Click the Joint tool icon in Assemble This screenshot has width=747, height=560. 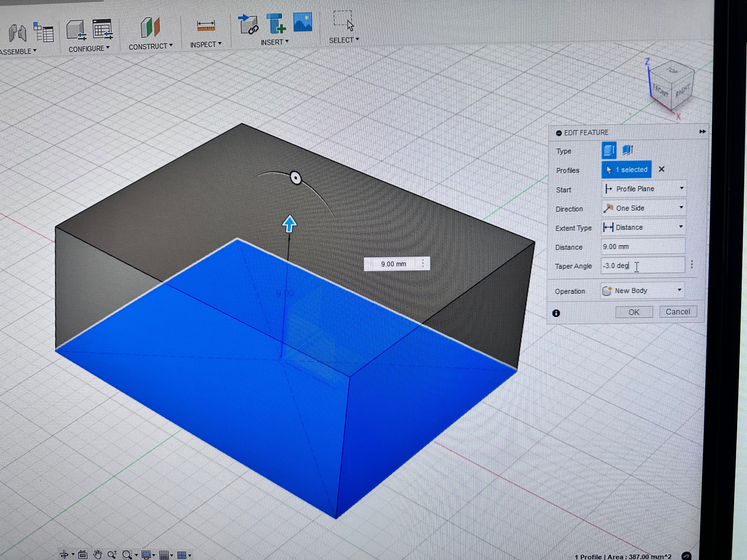17,33
